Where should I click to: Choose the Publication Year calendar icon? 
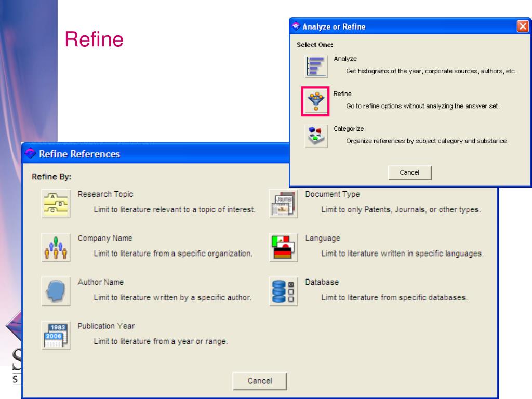click(56, 335)
